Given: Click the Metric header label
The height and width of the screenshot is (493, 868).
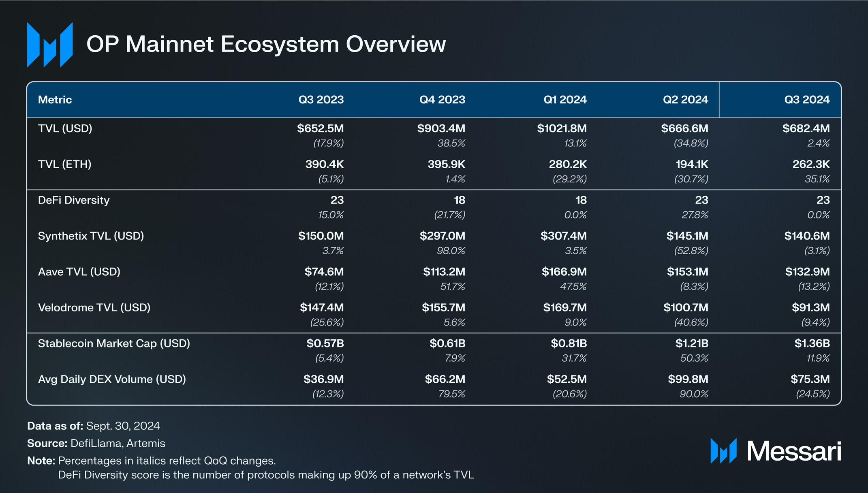Looking at the screenshot, I should 55,100.
